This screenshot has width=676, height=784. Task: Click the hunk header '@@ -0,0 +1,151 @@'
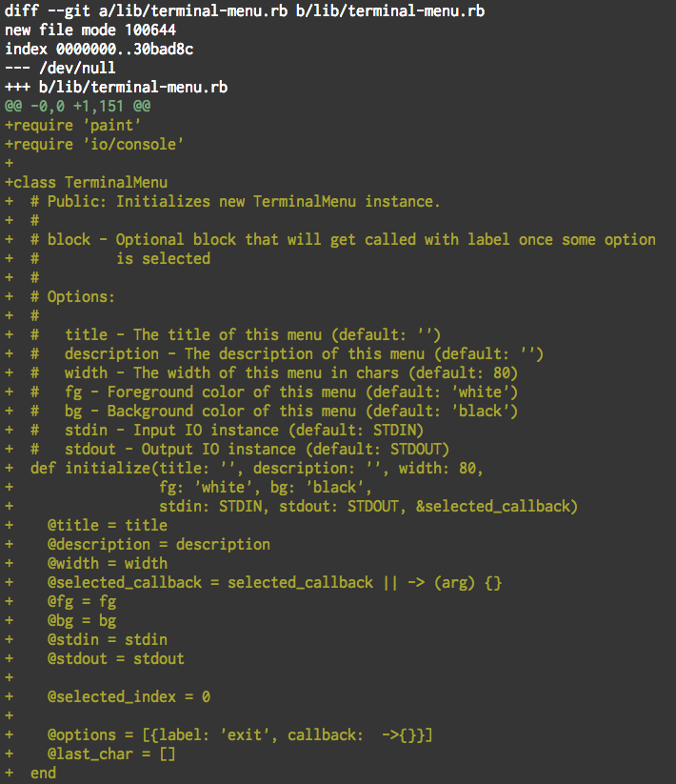point(77,106)
